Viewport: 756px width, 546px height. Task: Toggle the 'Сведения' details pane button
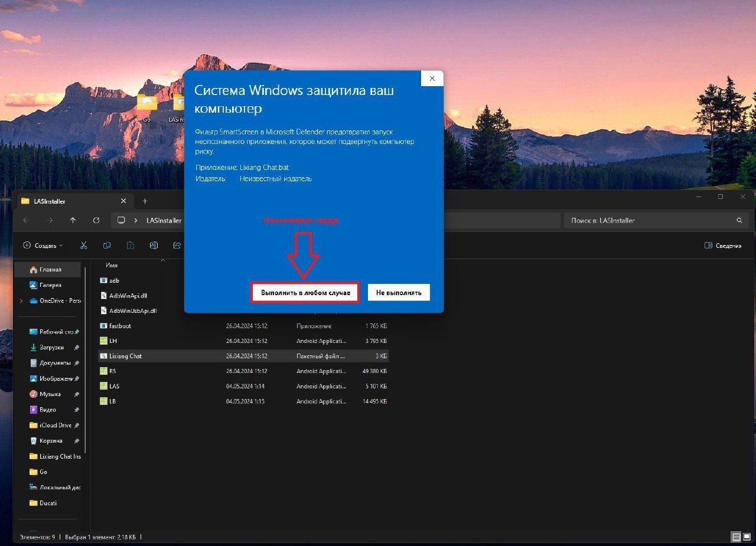tap(723, 246)
